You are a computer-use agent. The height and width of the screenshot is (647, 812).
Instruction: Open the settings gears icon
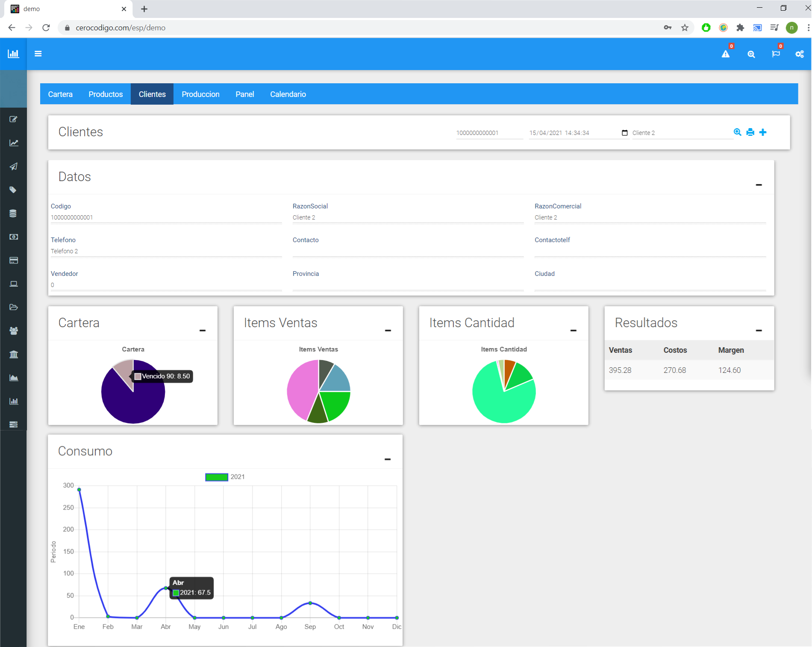(x=799, y=54)
